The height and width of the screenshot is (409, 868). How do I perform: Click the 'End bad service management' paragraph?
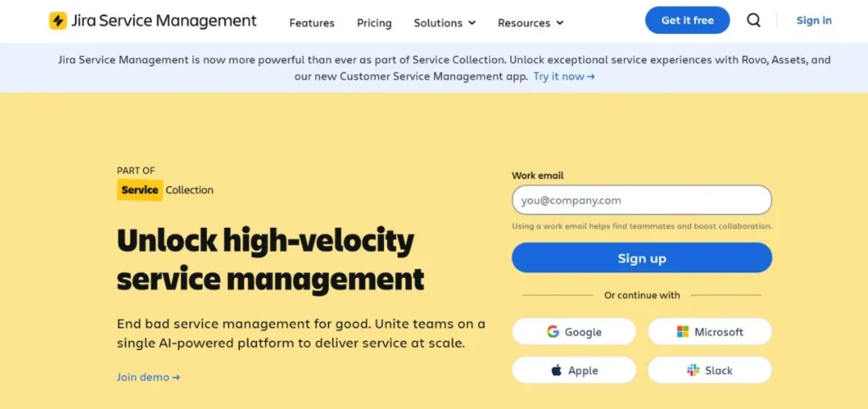(301, 334)
